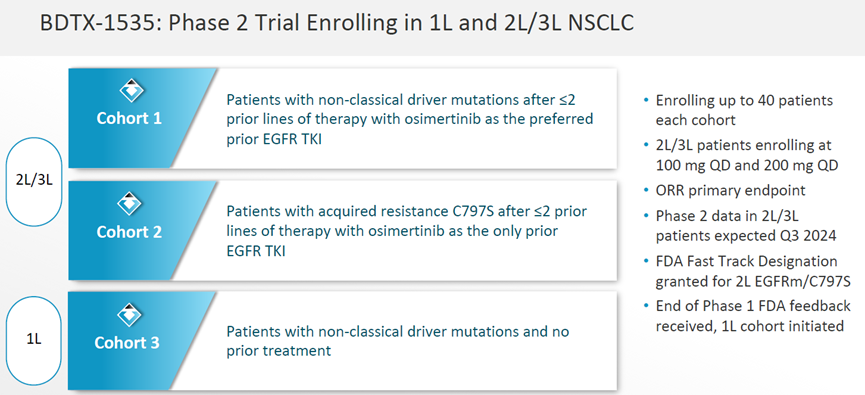Click the 'ORR primary endpoint' bullet
This screenshot has width=865, height=395.
pyautogui.click(x=730, y=190)
